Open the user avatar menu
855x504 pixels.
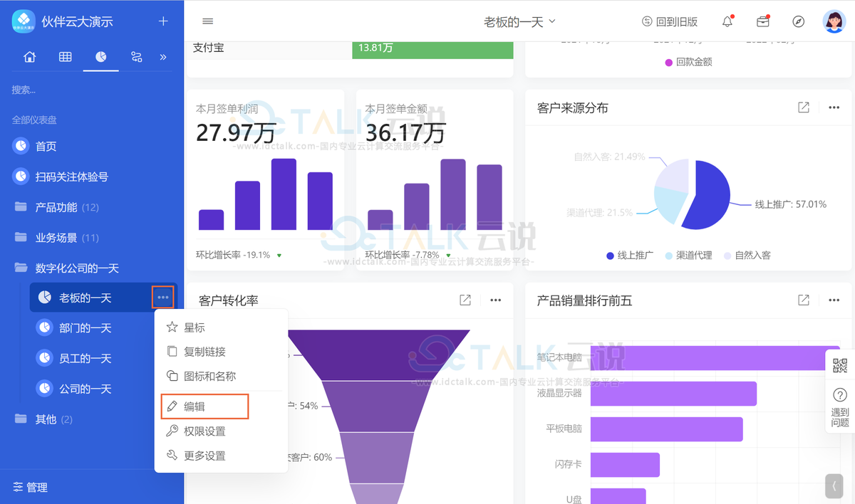(834, 21)
